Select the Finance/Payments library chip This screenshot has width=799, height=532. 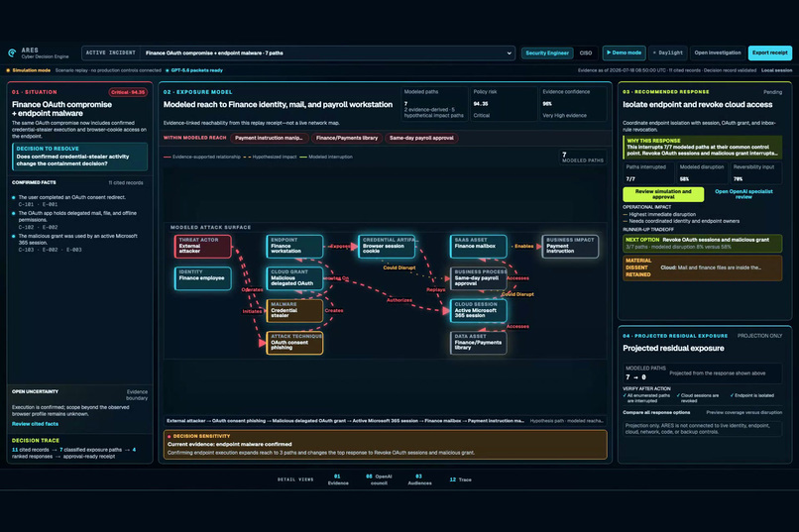click(x=347, y=138)
